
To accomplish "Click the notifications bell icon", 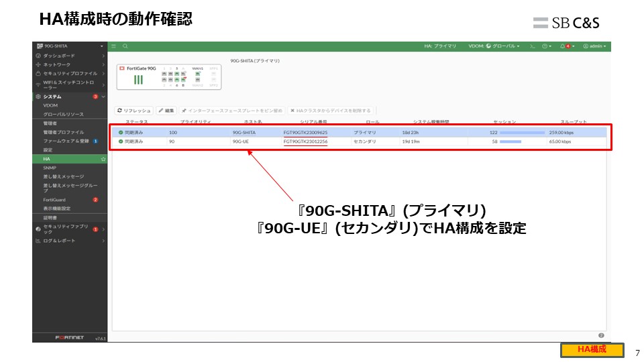I will pyautogui.click(x=563, y=46).
